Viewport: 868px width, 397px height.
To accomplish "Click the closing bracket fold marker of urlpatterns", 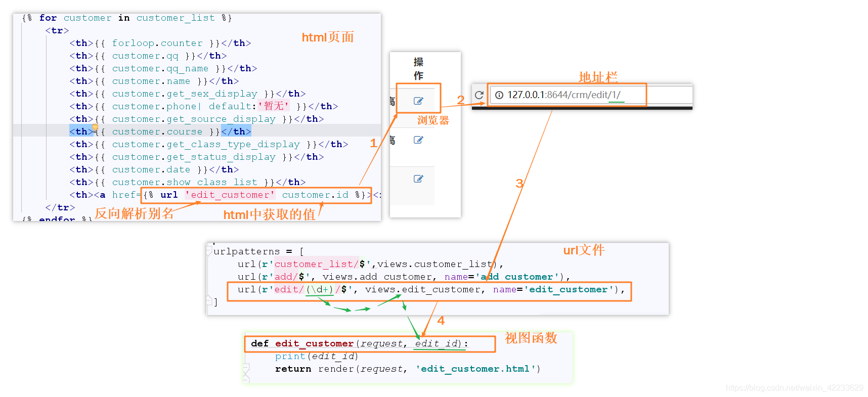I will [x=209, y=301].
